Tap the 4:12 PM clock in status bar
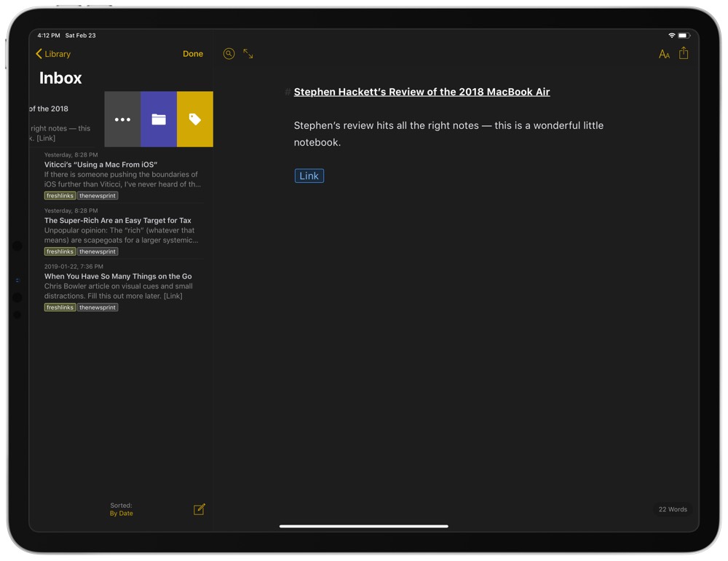728x561 pixels. [x=48, y=35]
